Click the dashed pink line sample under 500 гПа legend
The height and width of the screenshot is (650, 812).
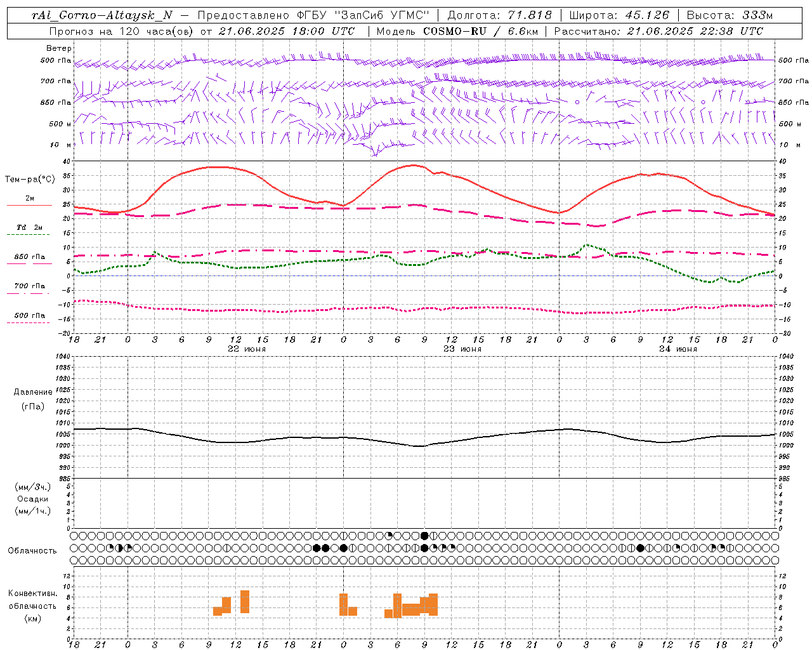[29, 322]
